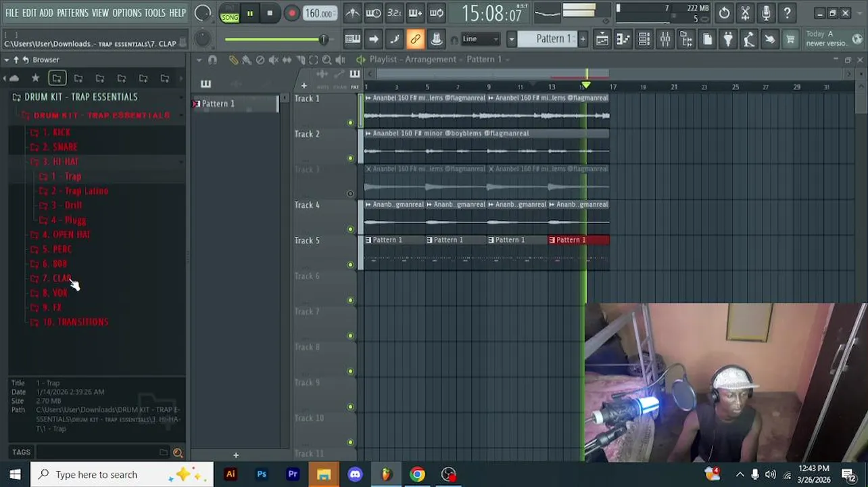The height and width of the screenshot is (487, 868).
Task: Toggle the Playlist snap magnet
Action: (212, 60)
